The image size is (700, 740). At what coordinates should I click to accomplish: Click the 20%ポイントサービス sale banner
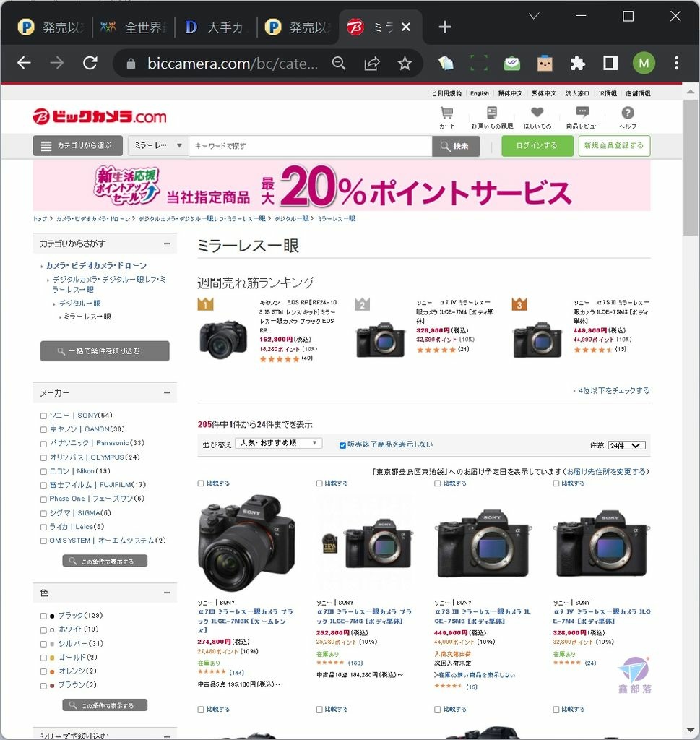tap(342, 186)
